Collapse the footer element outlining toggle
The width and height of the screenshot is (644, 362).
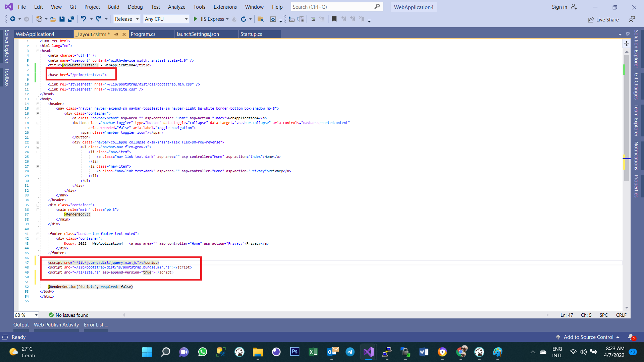click(38, 234)
